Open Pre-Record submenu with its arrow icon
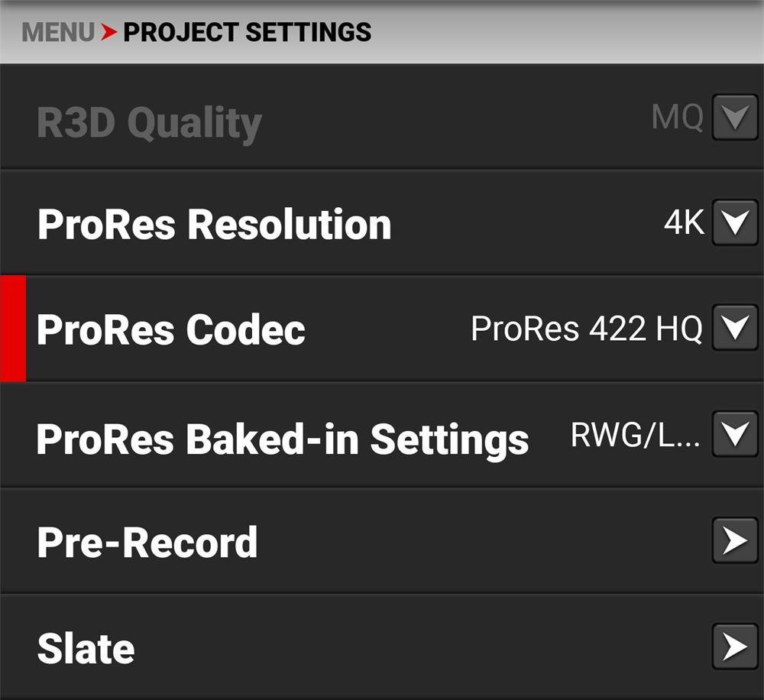The height and width of the screenshot is (700, 764). click(x=735, y=541)
